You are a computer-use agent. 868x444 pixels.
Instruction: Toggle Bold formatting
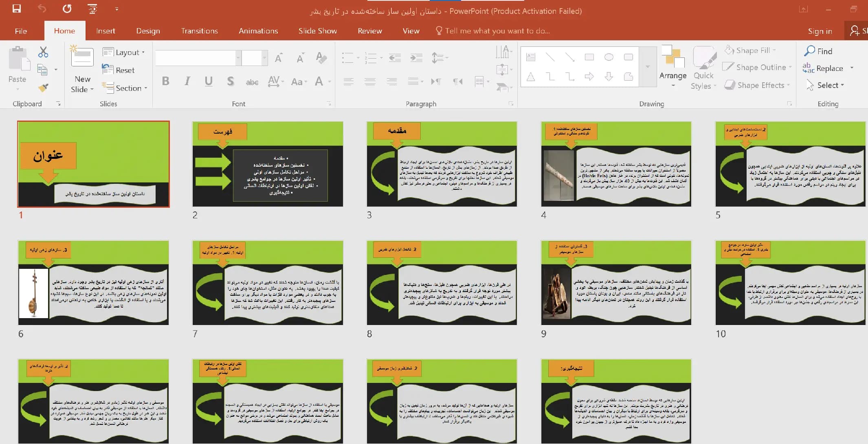click(165, 81)
